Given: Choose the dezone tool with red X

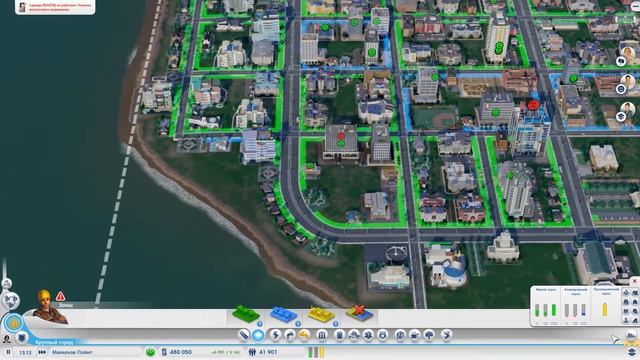Looking at the screenshot, I should click(359, 313).
